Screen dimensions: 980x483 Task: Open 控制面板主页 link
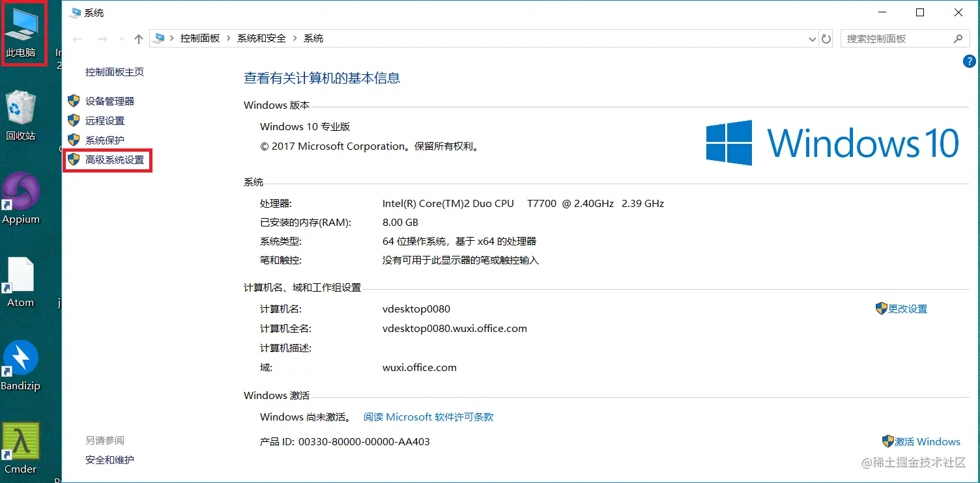click(115, 72)
